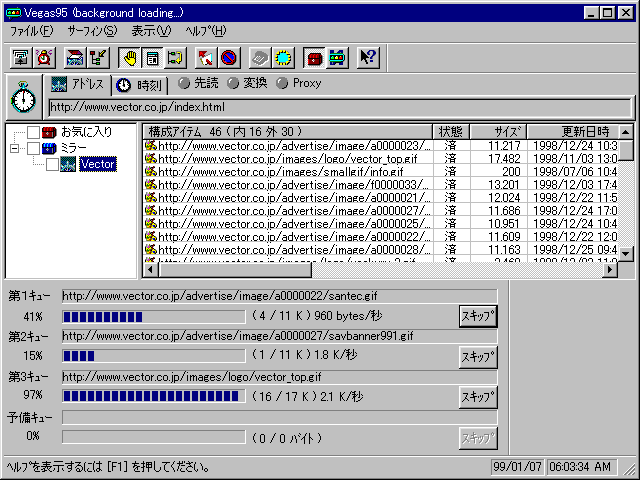640x480 pixels.
Task: Click the 97% third queue progress bar
Action: [153, 396]
